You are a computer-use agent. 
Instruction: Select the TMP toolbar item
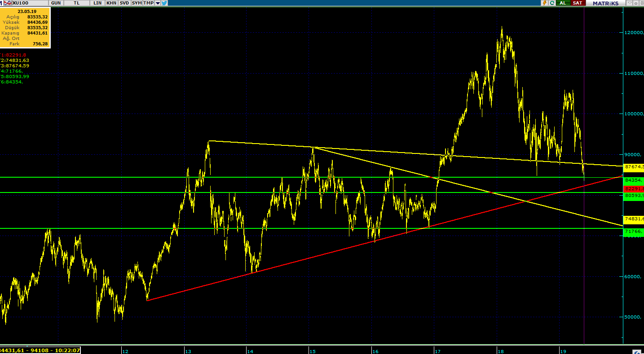point(148,3)
